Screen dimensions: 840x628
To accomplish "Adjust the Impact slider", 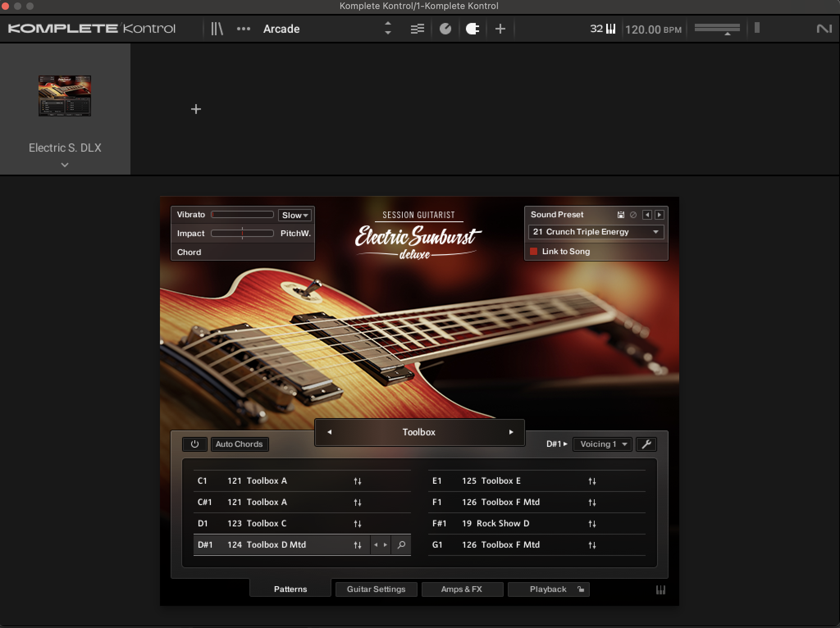I will (x=242, y=233).
